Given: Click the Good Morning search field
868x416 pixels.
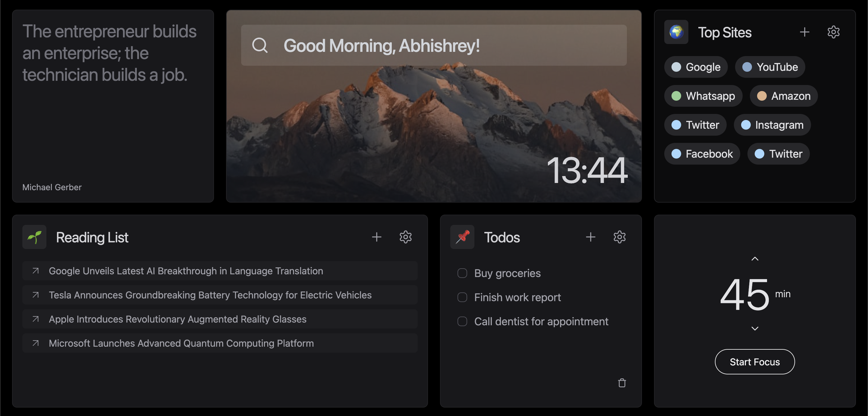Looking at the screenshot, I should coord(434,45).
